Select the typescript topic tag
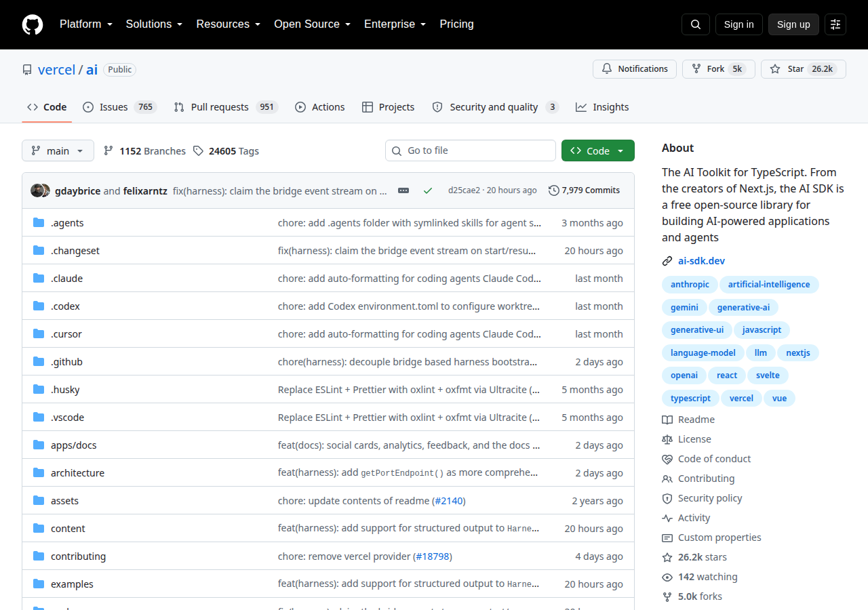 pyautogui.click(x=690, y=399)
